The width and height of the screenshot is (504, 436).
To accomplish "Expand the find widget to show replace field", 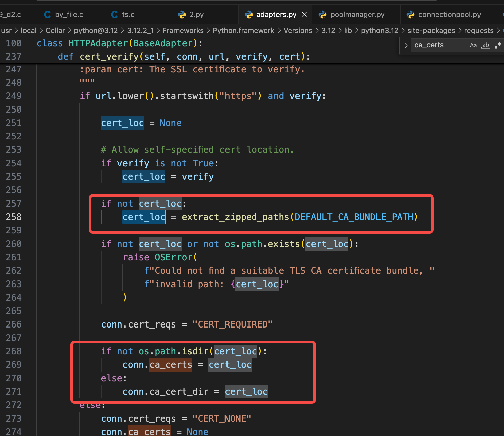I will (x=406, y=45).
